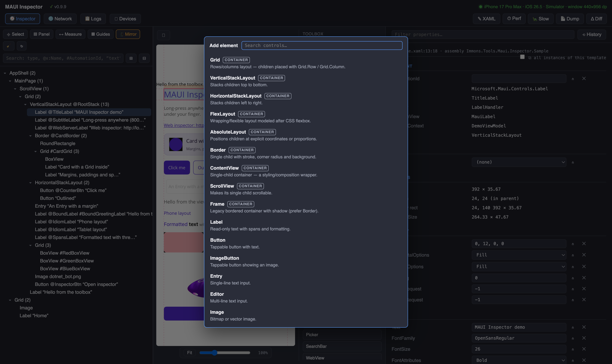Toggle the Guides overlay button
The width and height of the screenshot is (612, 364).
pyautogui.click(x=100, y=34)
